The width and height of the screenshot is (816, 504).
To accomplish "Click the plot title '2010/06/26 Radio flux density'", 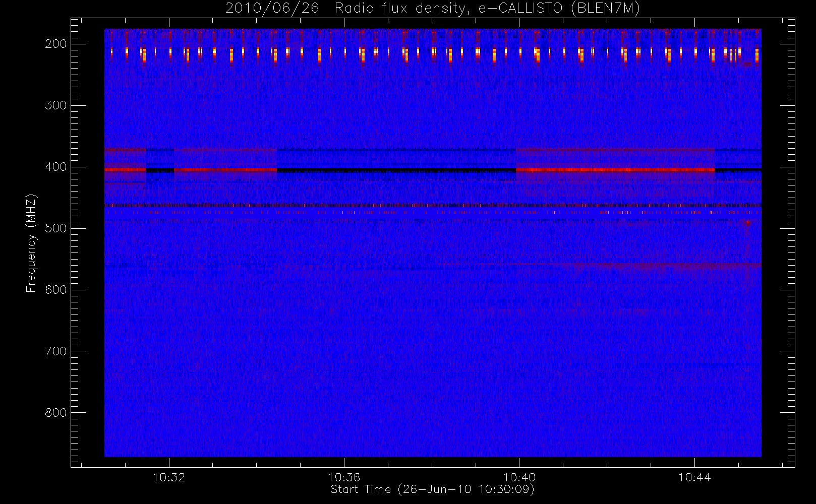I will click(x=433, y=8).
